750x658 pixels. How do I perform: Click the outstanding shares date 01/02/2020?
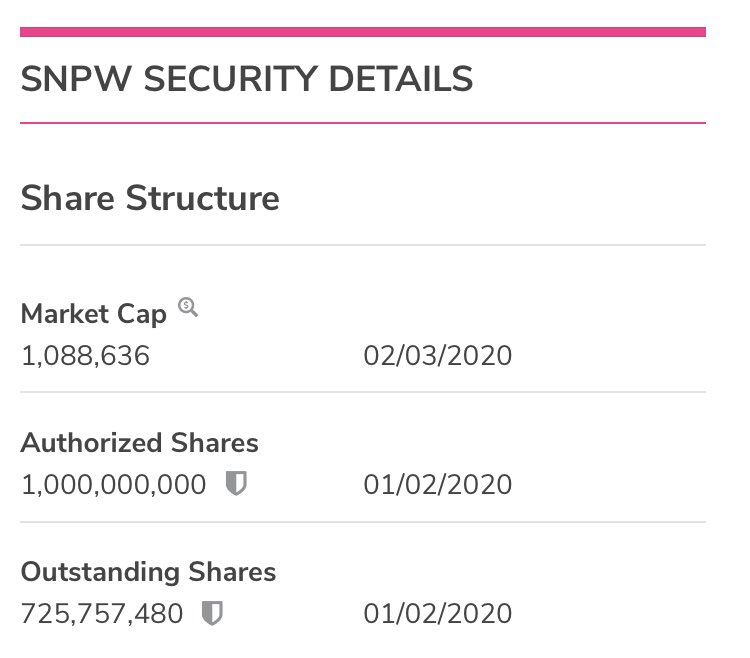438,614
